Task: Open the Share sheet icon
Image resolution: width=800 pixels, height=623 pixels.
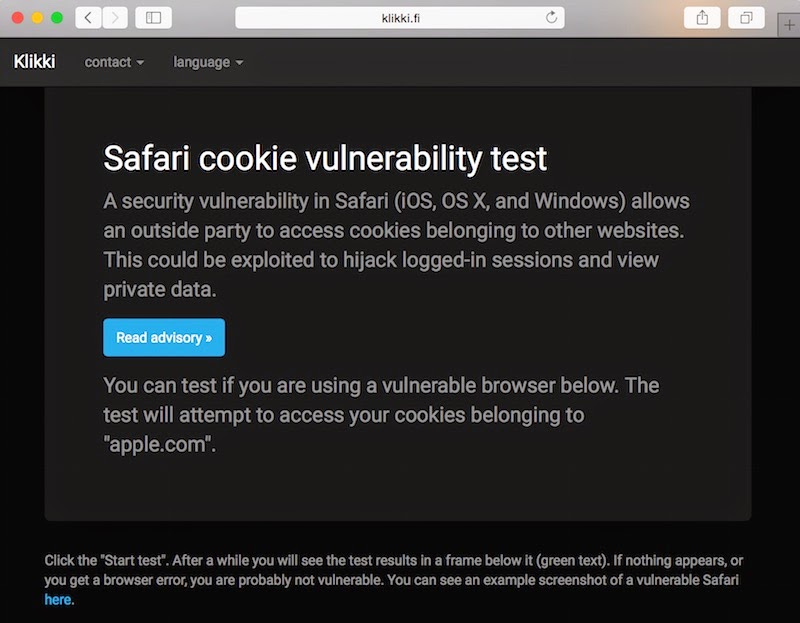Action: click(x=702, y=17)
